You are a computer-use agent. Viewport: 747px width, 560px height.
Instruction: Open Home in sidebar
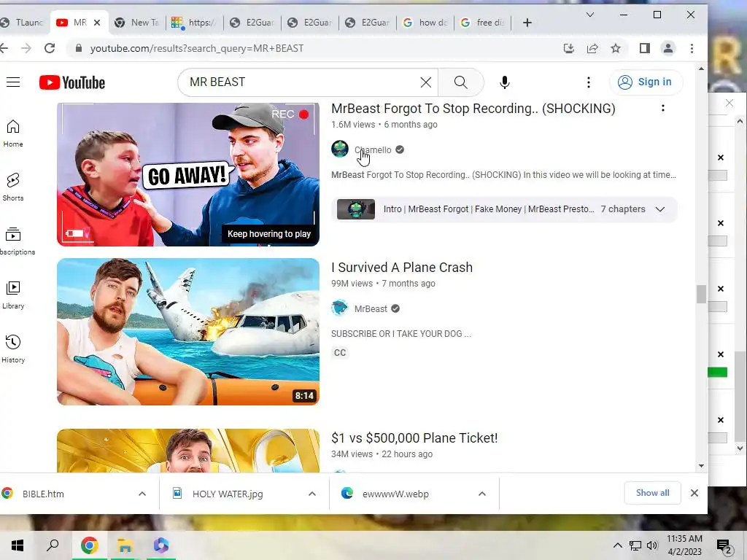point(13,133)
